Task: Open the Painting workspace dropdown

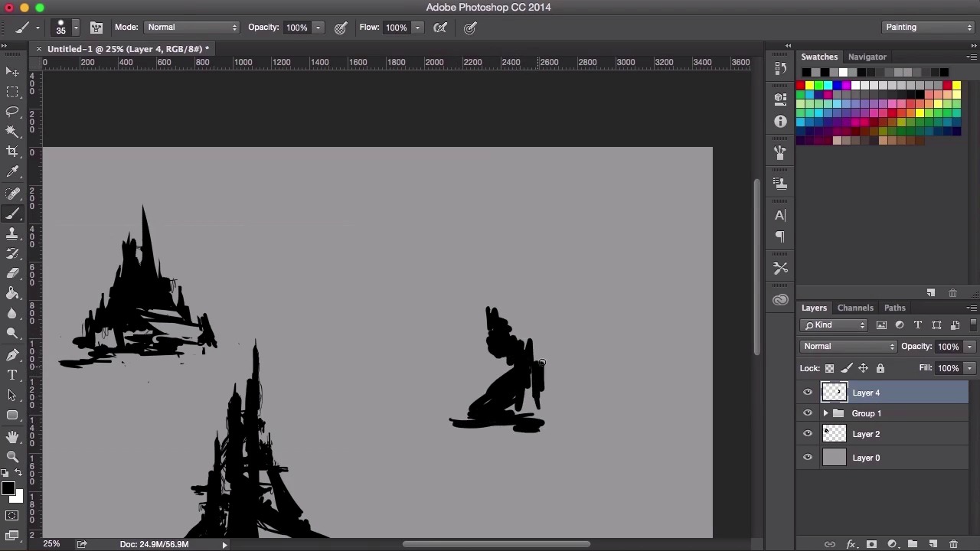Action: 928,28
